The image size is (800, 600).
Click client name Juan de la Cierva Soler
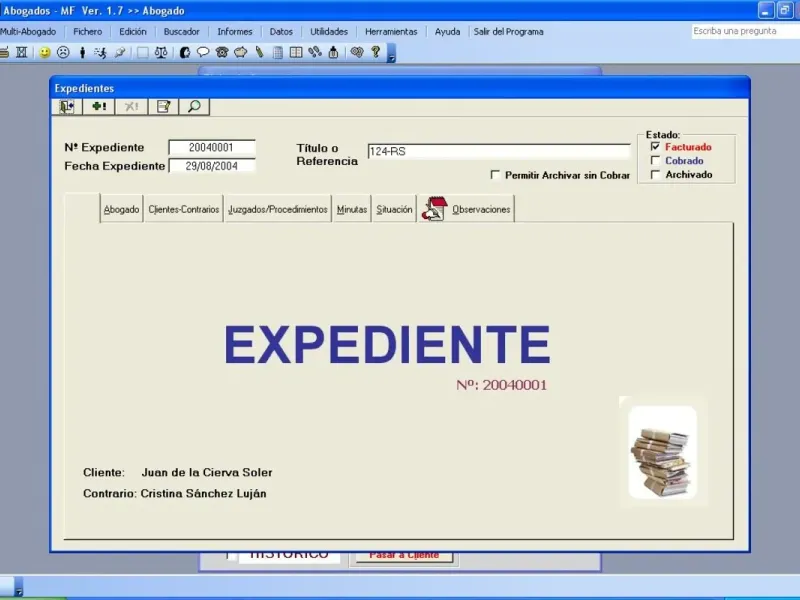[x=207, y=472]
